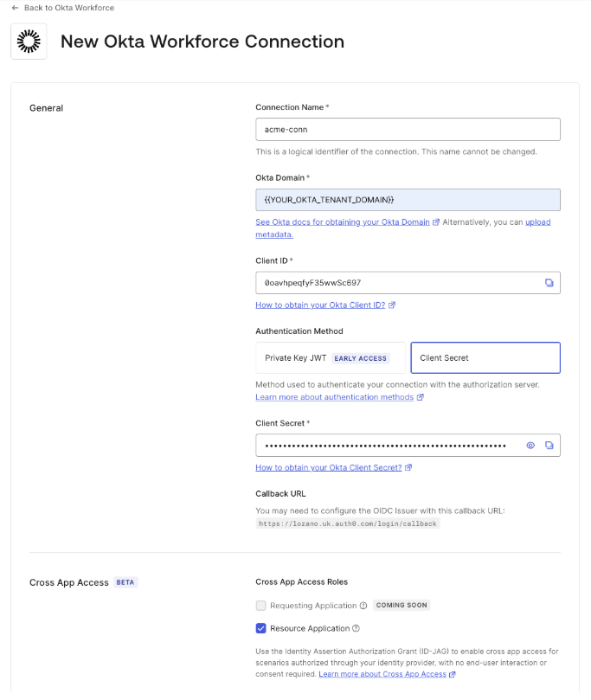This screenshot has height=700, width=591.
Task: Click the Authentication Method label
Action: (299, 331)
